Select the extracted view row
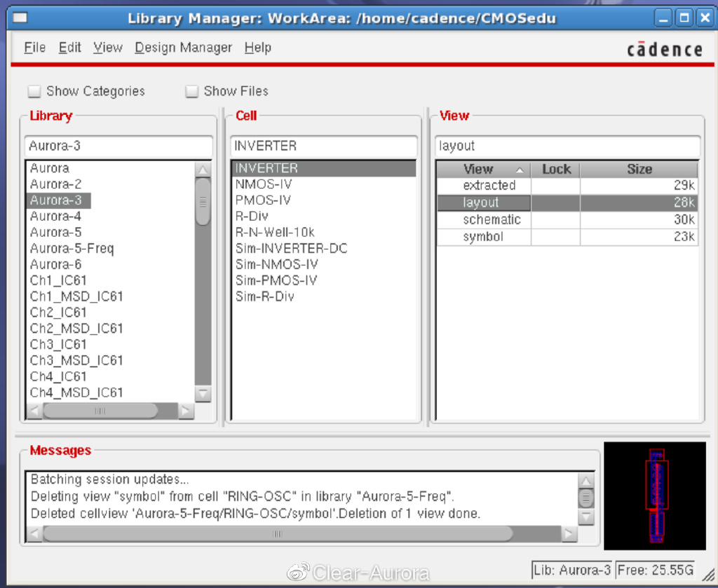The image size is (718, 588). click(567, 185)
